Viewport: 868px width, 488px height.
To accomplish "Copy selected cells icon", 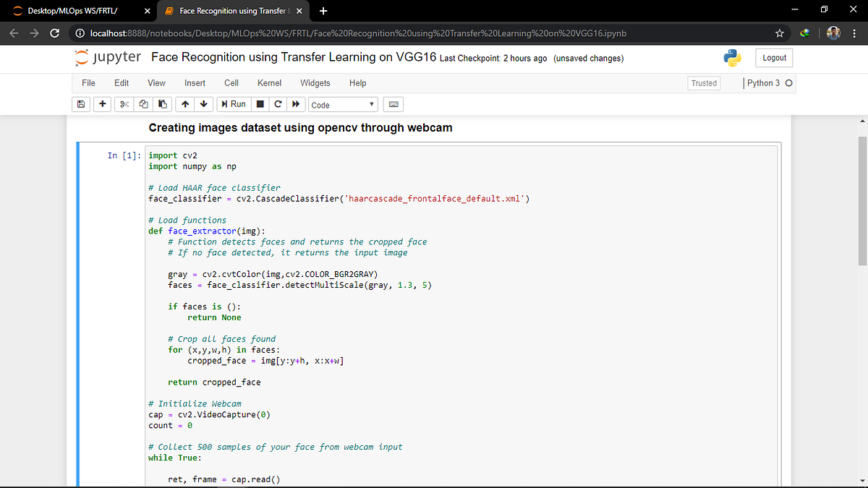I will coord(143,104).
